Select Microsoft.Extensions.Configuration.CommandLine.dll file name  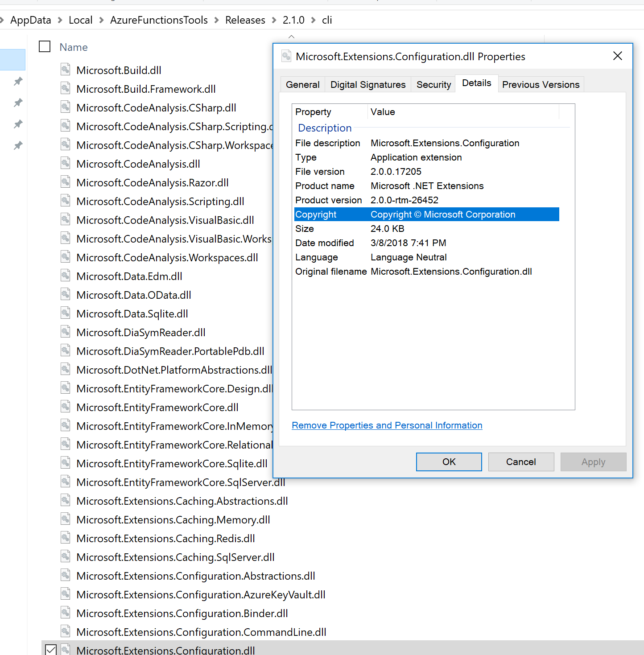[201, 632]
